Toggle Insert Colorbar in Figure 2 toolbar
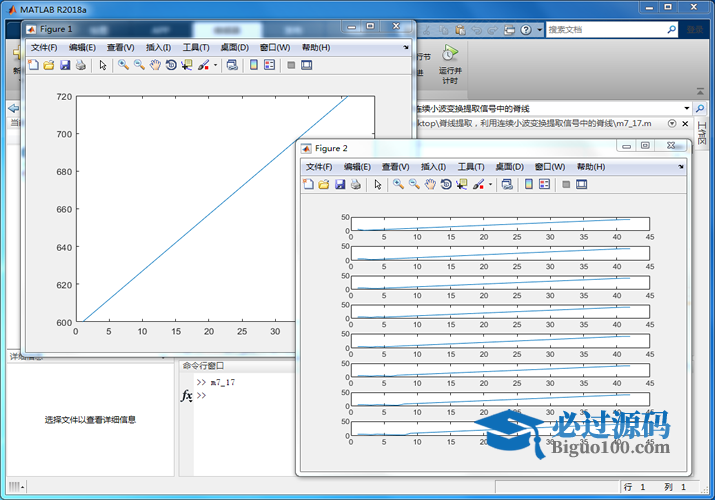Image resolution: width=715 pixels, height=500 pixels. tap(528, 184)
